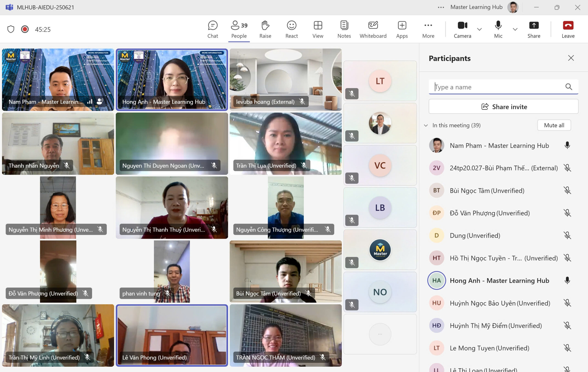Image resolution: width=588 pixels, height=372 pixels.
Task: Select the Hong Anh video tile
Action: point(172,80)
